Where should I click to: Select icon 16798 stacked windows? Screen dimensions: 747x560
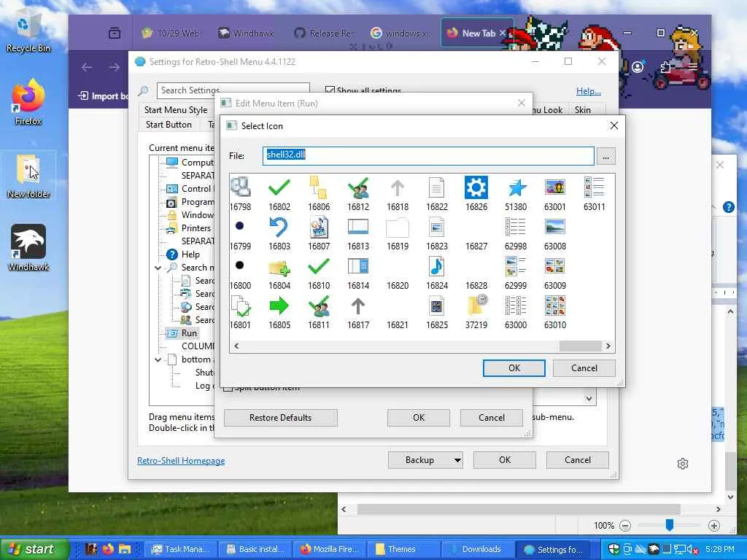pyautogui.click(x=240, y=187)
